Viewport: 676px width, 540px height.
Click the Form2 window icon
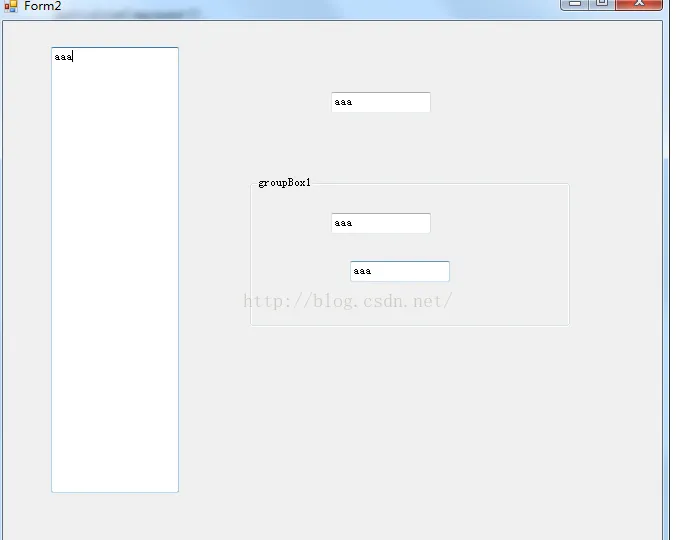coord(11,6)
